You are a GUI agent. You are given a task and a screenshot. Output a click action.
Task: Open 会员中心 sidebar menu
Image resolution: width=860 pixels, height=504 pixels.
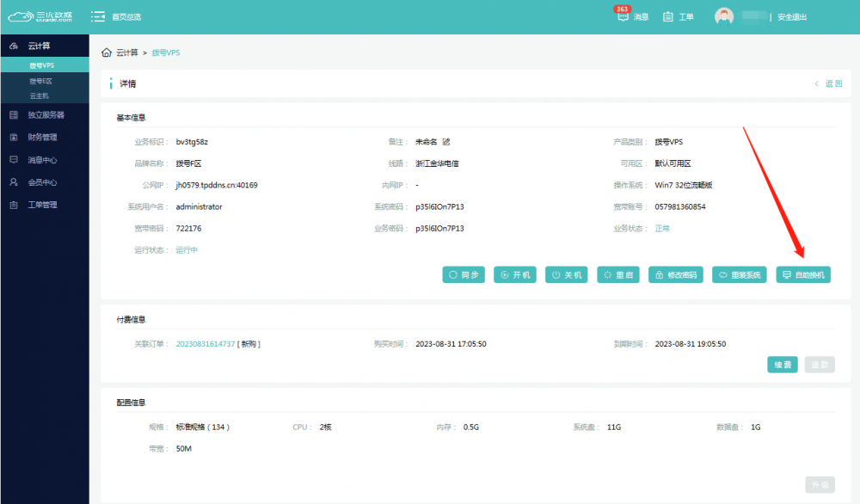pos(45,182)
